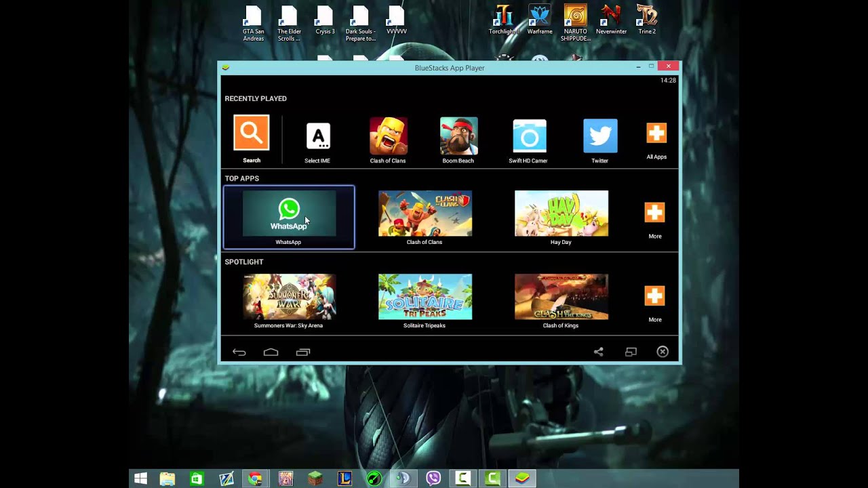The height and width of the screenshot is (488, 868).
Task: Select Dark Souls desktop shortcut
Action: pyautogui.click(x=361, y=24)
